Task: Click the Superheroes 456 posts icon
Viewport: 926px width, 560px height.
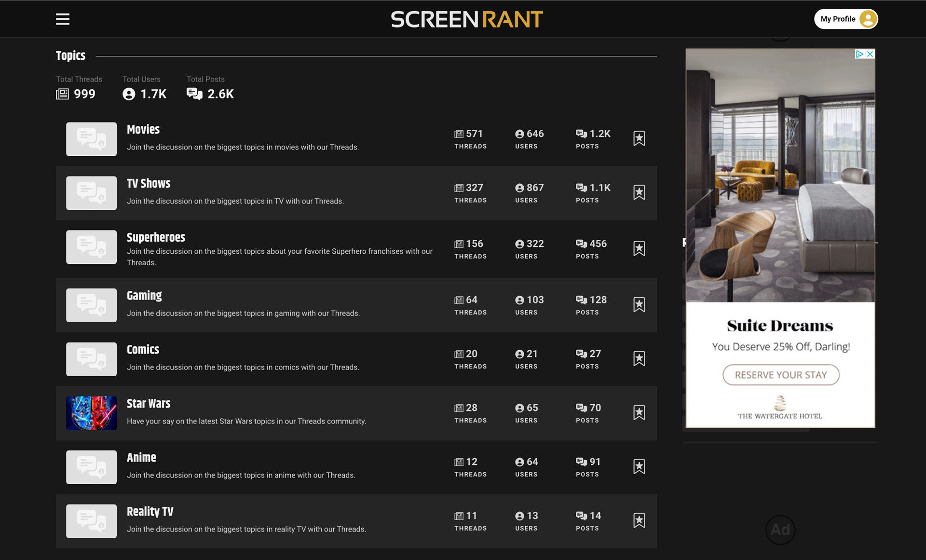Action: [x=581, y=244]
